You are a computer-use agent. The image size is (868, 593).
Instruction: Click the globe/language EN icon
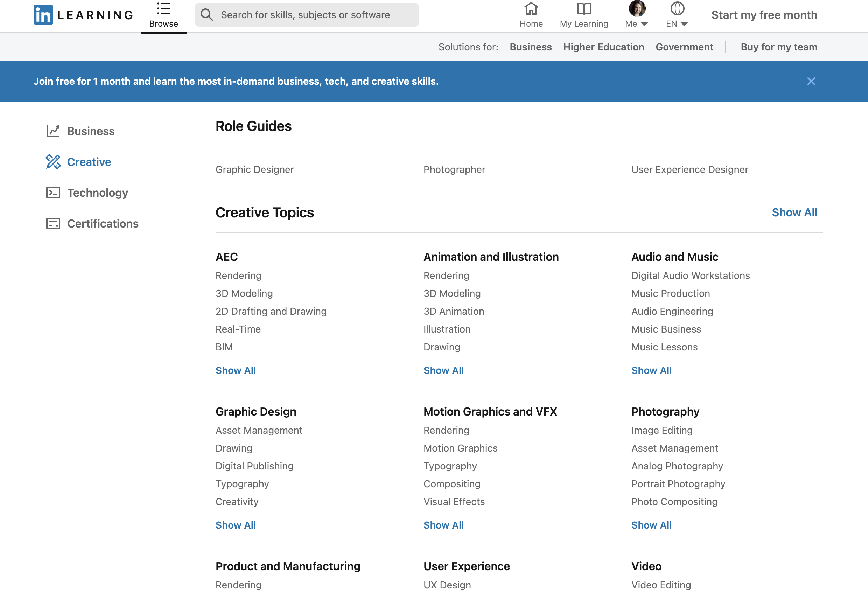677,14
